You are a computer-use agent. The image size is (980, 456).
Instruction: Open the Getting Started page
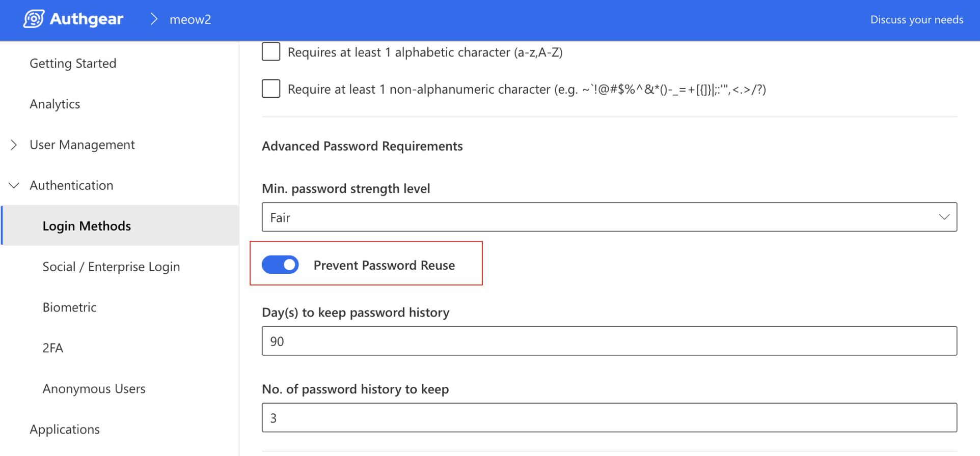(73, 64)
